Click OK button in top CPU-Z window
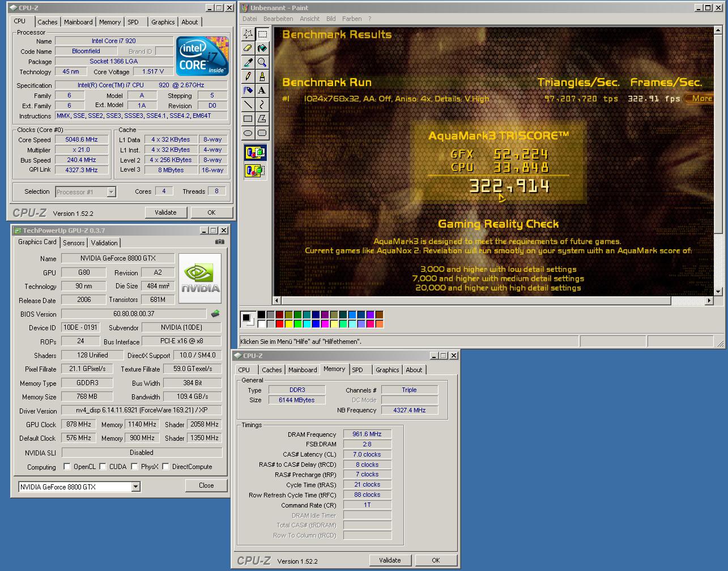Screen dimensions: 728x571 click(x=211, y=212)
